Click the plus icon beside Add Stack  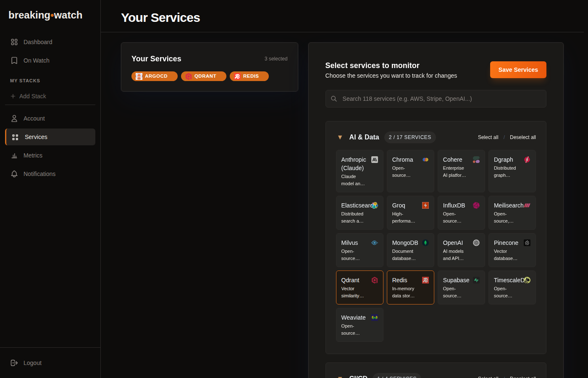(x=13, y=96)
